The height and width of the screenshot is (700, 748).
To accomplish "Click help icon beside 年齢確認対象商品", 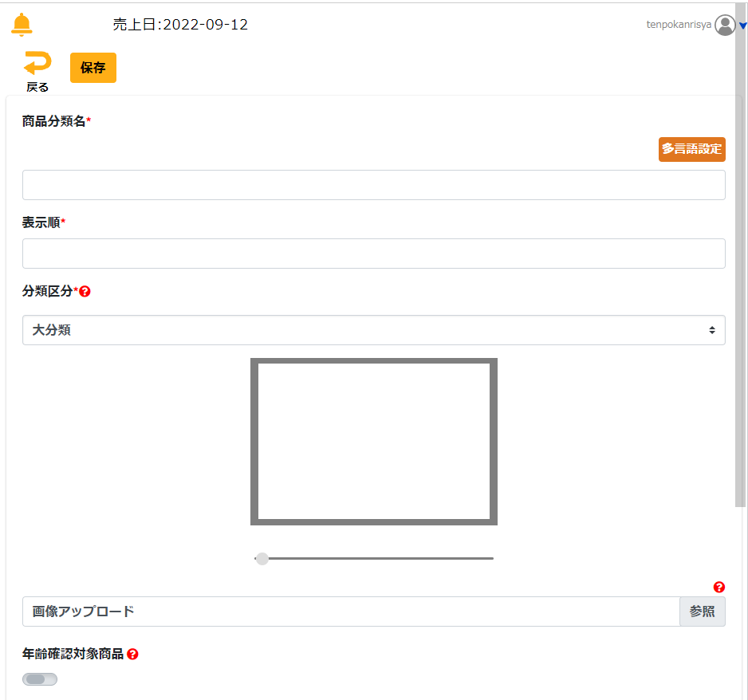I will click(x=132, y=654).
